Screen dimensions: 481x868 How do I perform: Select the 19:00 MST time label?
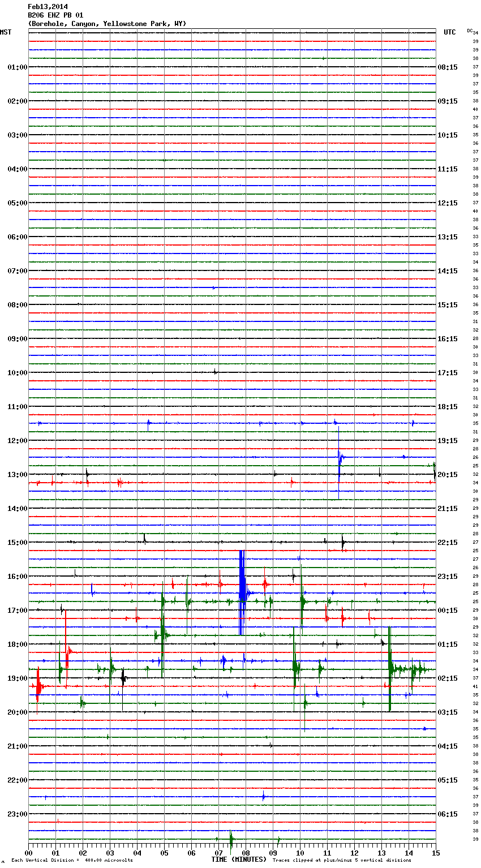(x=17, y=678)
